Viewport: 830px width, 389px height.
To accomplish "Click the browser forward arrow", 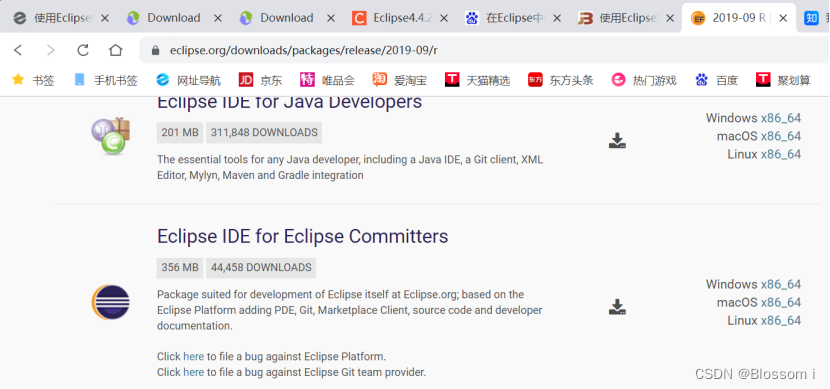I will tap(51, 50).
